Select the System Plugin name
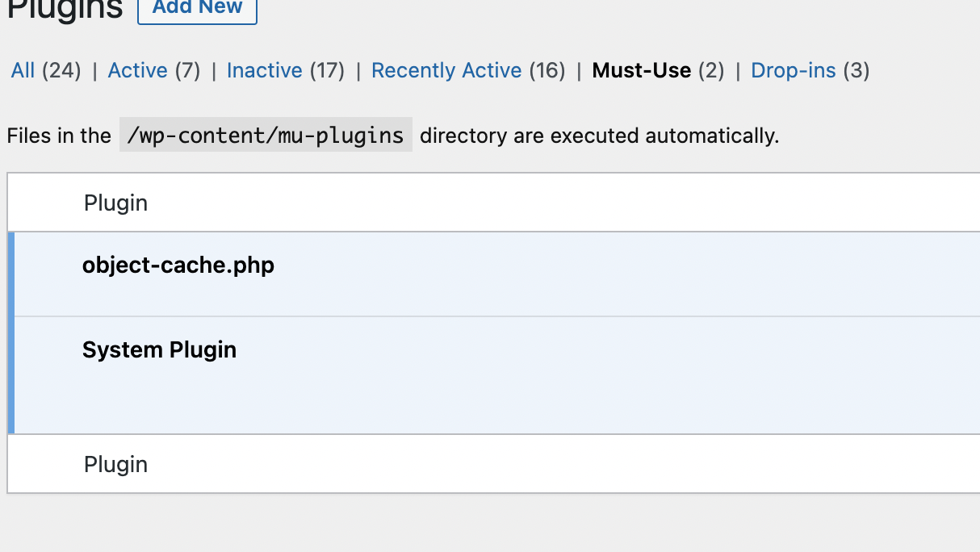 (159, 350)
